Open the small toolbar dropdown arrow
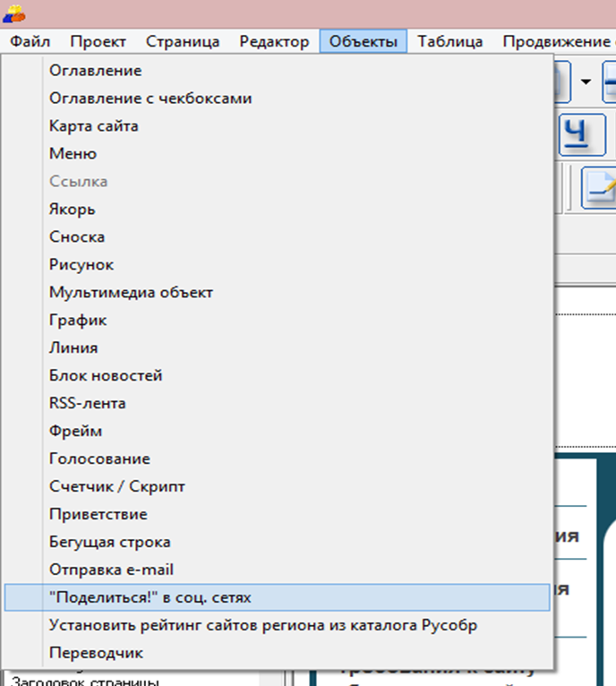This screenshot has height=686, width=616. coord(586,82)
